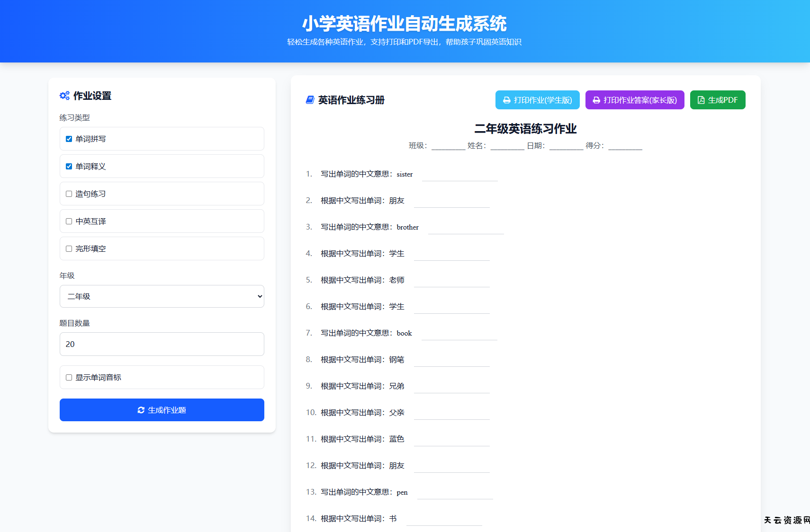
Task: Click the 打印作业(学生版) button
Action: pos(537,100)
